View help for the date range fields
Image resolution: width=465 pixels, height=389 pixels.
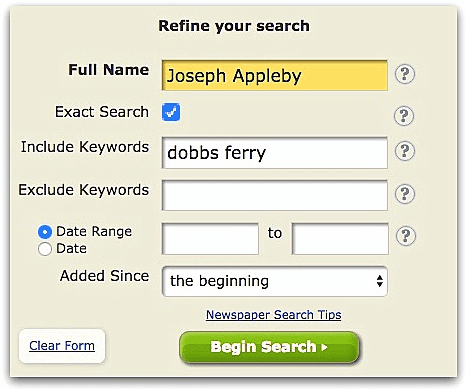pyautogui.click(x=406, y=236)
